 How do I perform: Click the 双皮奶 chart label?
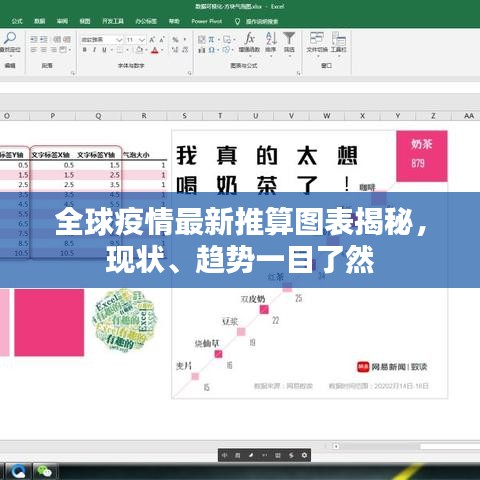pyautogui.click(x=253, y=299)
